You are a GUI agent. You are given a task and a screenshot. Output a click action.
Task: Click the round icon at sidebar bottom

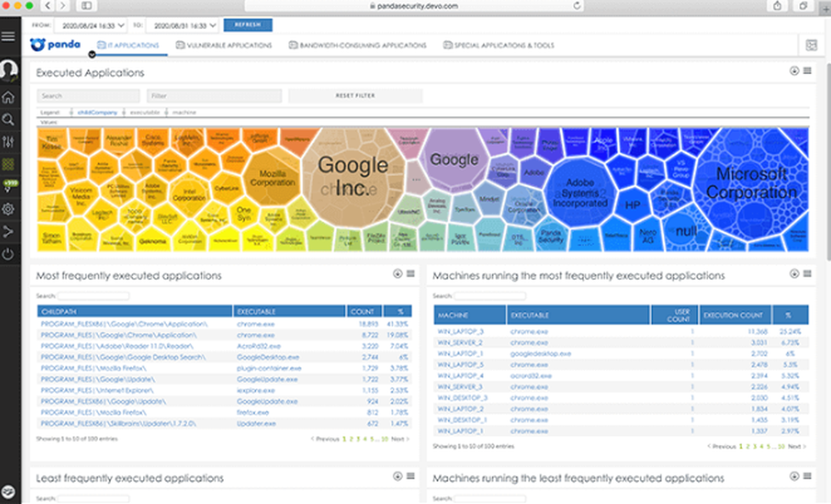pos(8,492)
